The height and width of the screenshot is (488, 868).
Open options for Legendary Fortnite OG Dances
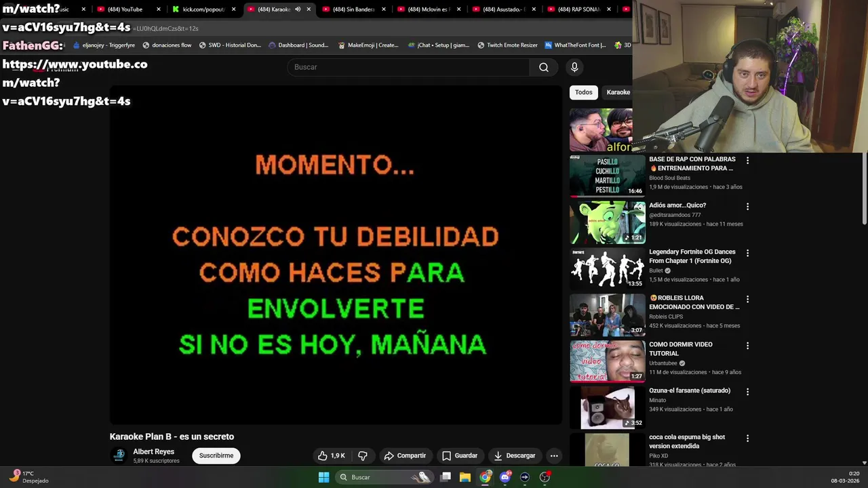tap(747, 253)
